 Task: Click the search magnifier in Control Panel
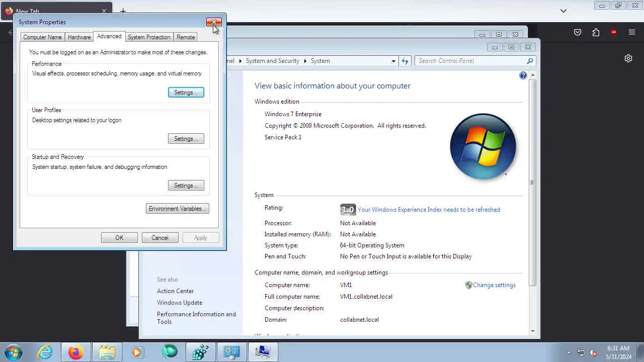click(x=530, y=61)
